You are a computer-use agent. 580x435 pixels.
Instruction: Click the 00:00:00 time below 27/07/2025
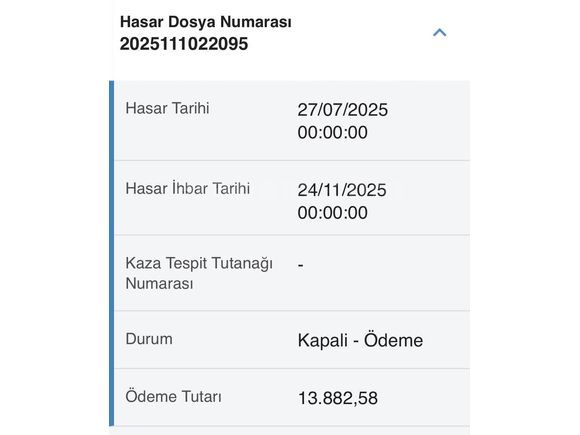333,132
